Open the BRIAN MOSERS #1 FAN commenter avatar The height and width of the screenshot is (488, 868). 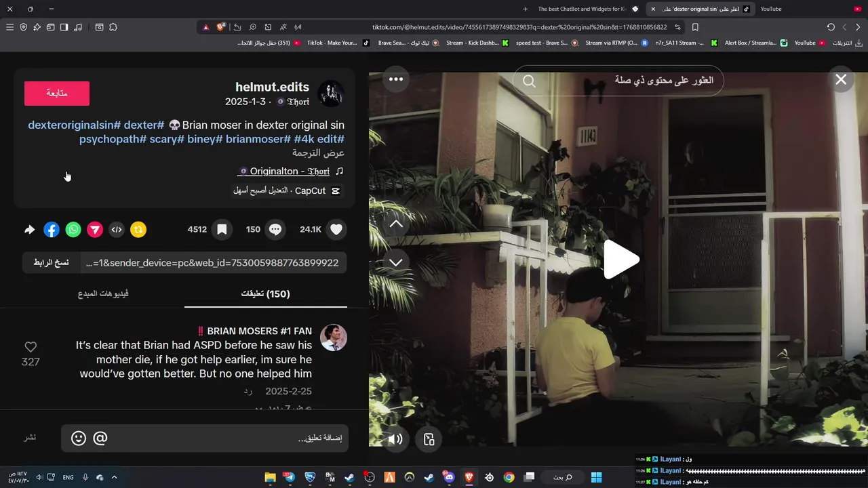click(x=334, y=338)
